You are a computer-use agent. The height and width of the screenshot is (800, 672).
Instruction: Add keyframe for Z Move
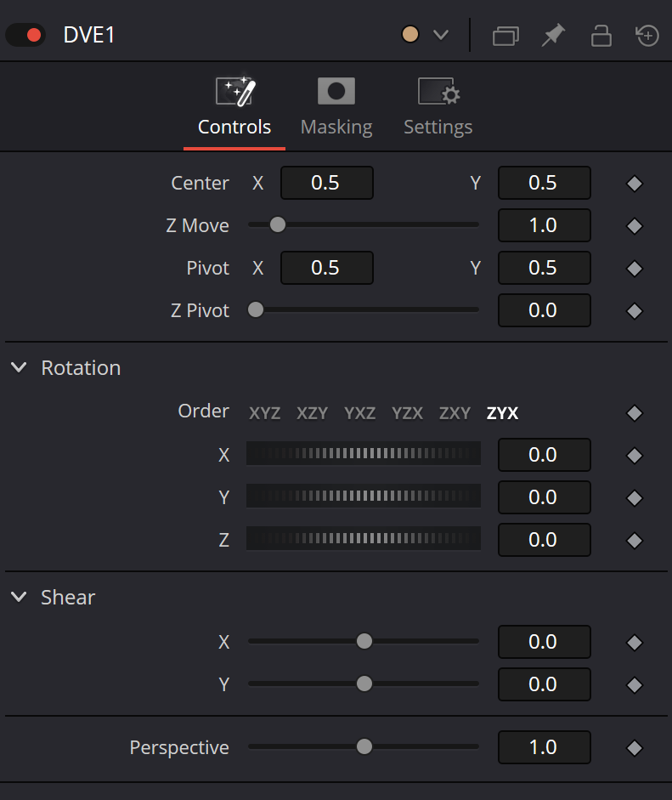(x=635, y=225)
